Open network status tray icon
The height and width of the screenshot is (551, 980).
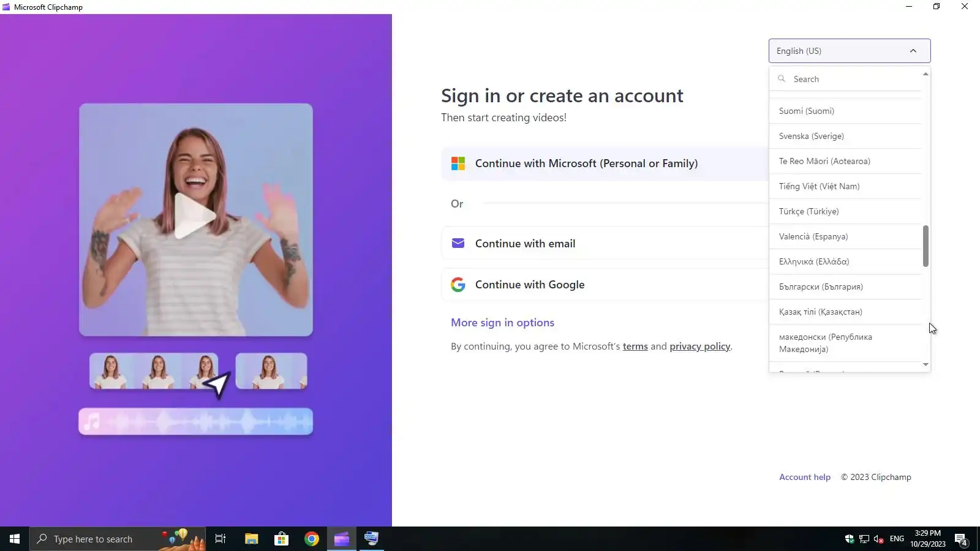click(864, 539)
